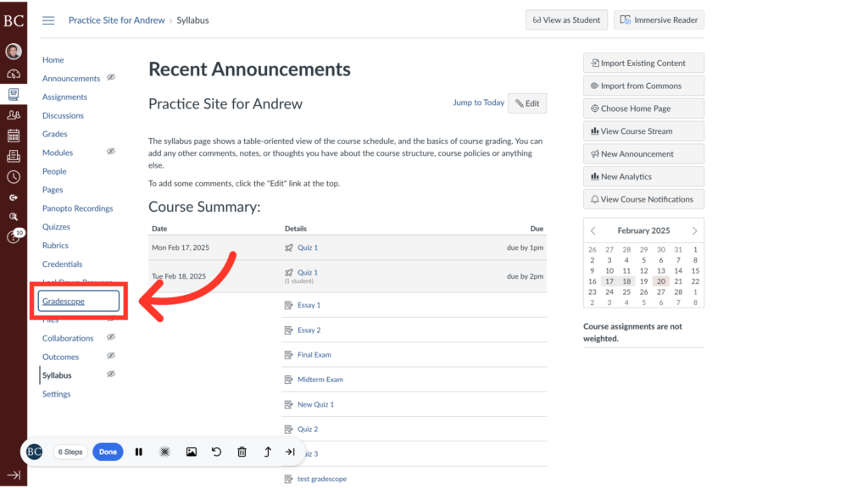Open the highlighted Gradescope link
868x488 pixels.
(x=66, y=301)
